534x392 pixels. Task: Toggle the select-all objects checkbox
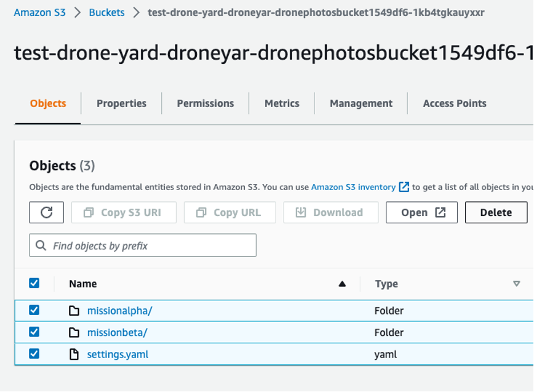coord(34,283)
